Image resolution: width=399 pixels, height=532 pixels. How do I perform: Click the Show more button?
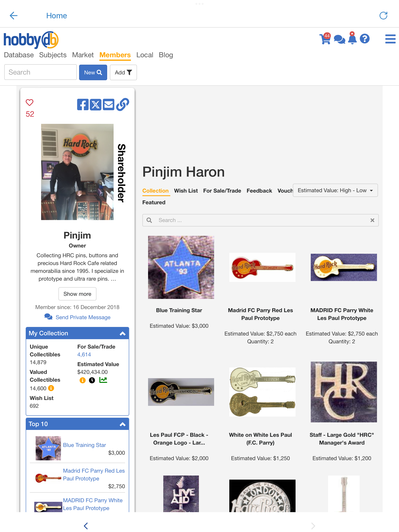click(77, 294)
